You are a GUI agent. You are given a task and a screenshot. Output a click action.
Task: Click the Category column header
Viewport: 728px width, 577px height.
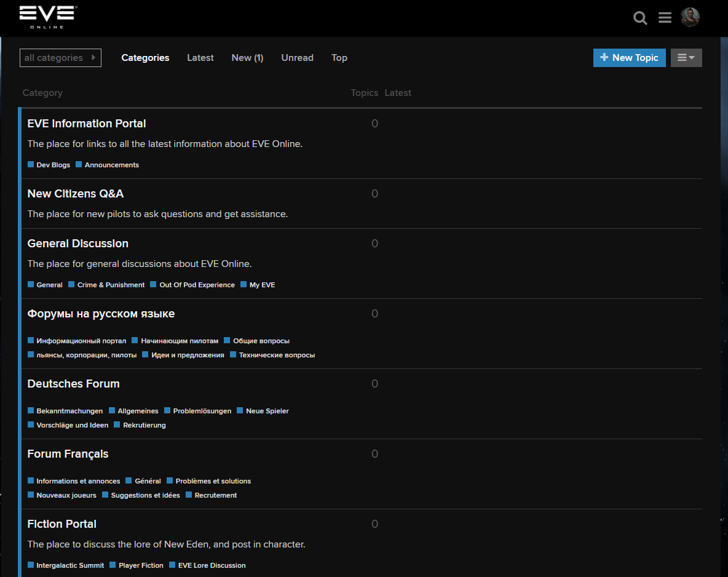point(42,93)
